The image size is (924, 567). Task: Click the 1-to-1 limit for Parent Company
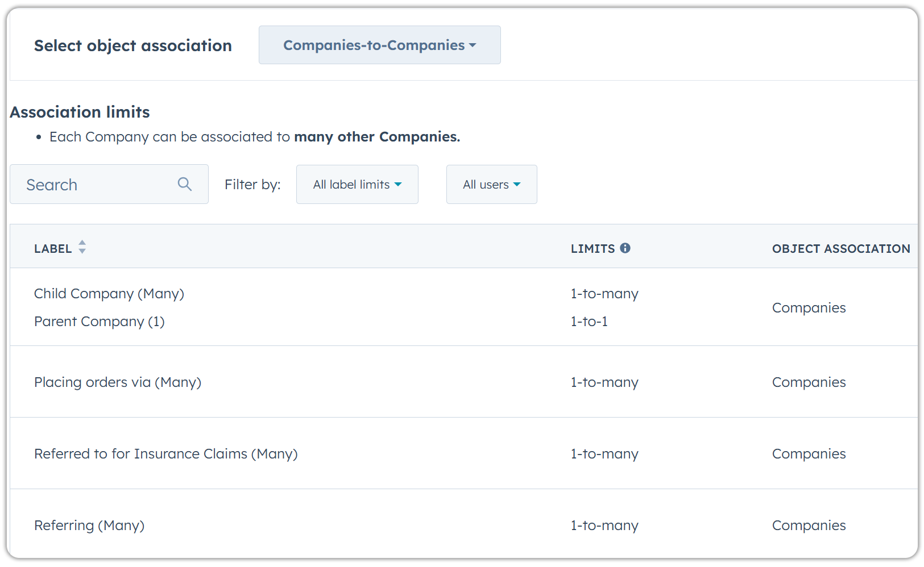pyautogui.click(x=589, y=321)
